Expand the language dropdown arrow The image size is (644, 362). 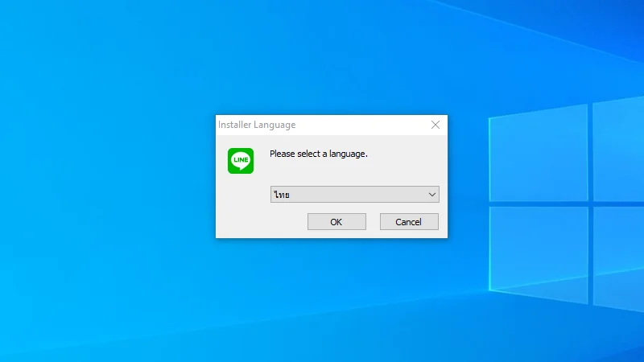point(432,195)
